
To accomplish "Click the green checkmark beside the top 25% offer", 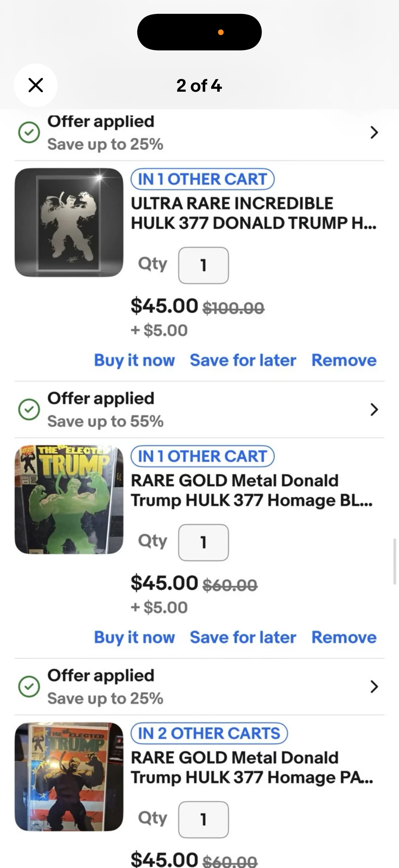I will pyautogui.click(x=29, y=132).
